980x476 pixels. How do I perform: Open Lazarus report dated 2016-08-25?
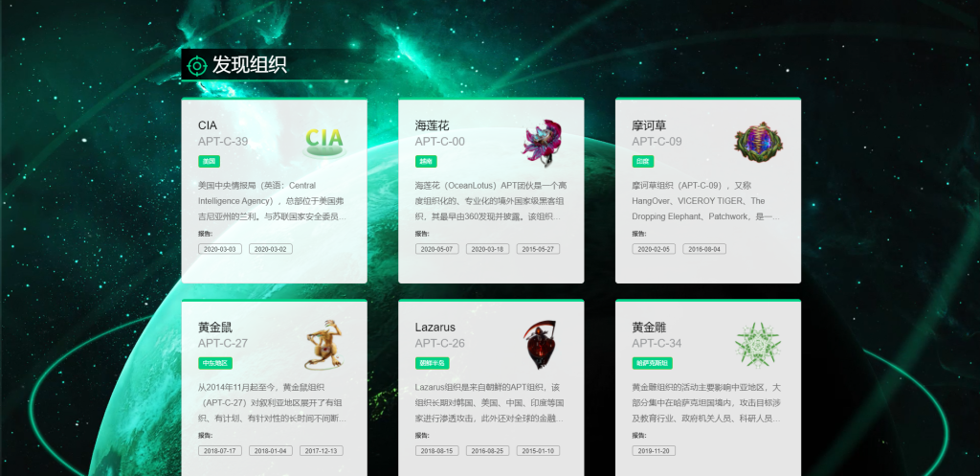pos(487,450)
